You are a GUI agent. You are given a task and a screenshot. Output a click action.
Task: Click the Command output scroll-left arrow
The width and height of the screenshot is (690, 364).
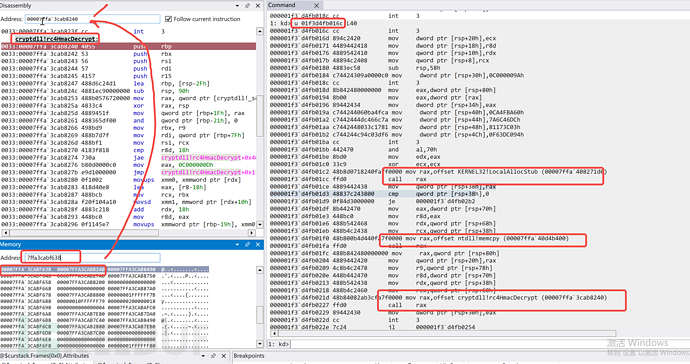(274, 334)
